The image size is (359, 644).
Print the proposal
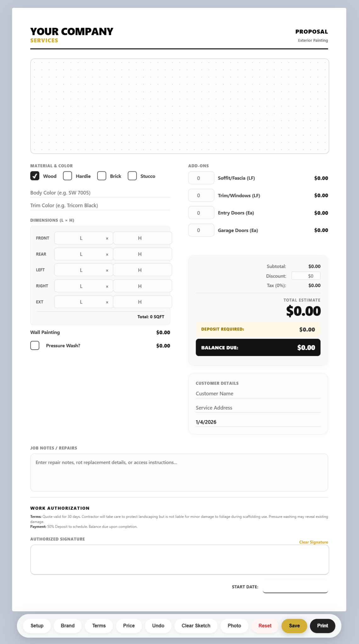click(x=323, y=625)
